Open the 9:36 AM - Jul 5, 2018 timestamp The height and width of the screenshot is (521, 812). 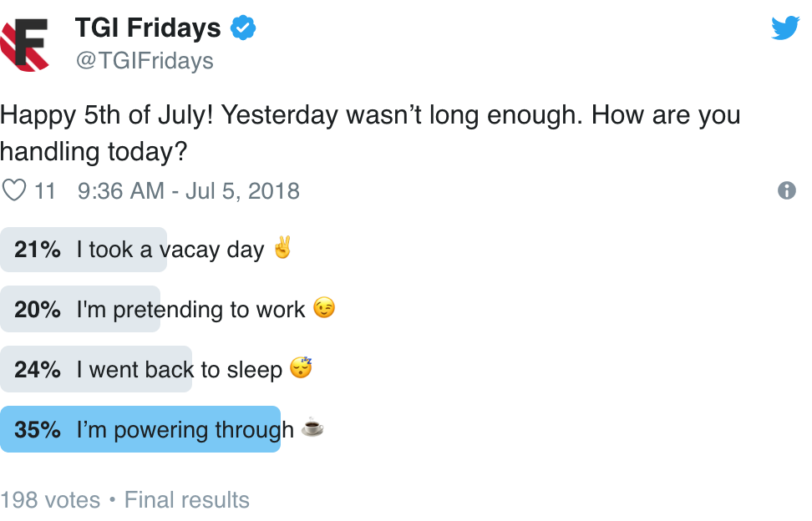tap(189, 191)
